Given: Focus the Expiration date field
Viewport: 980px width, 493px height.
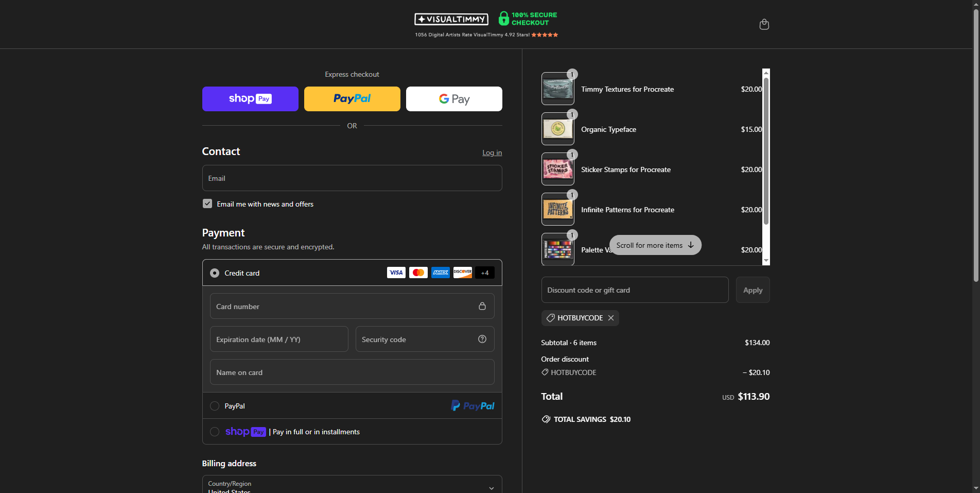Looking at the screenshot, I should tap(279, 339).
